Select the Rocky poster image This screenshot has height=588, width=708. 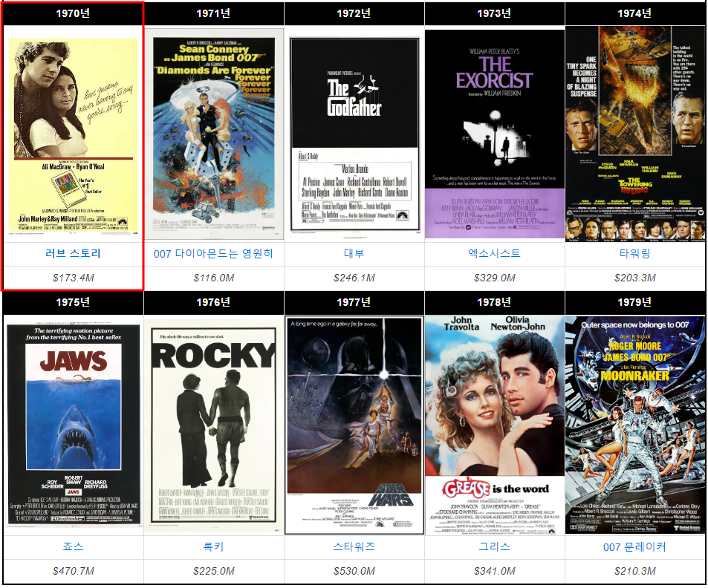pyautogui.click(x=213, y=425)
